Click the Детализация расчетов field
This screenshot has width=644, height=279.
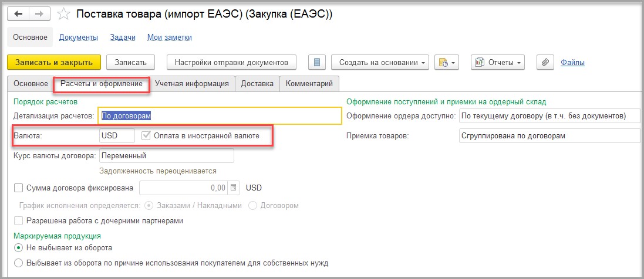coord(220,115)
